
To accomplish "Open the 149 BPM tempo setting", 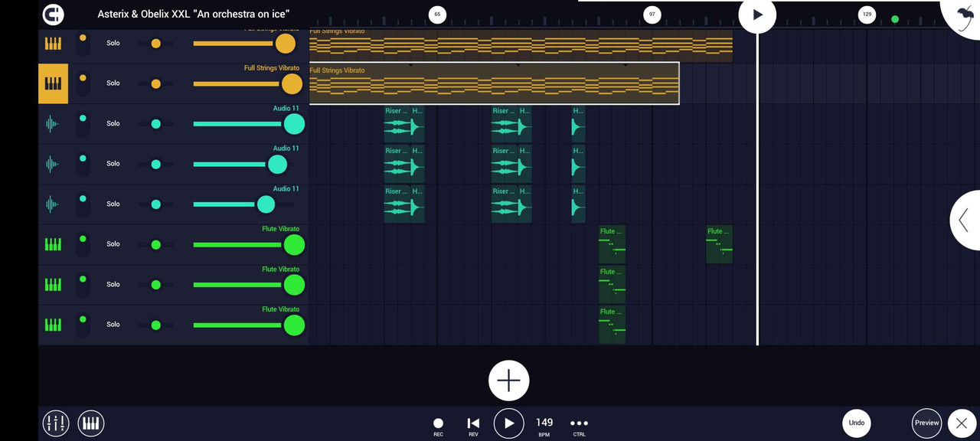I will coord(544,426).
